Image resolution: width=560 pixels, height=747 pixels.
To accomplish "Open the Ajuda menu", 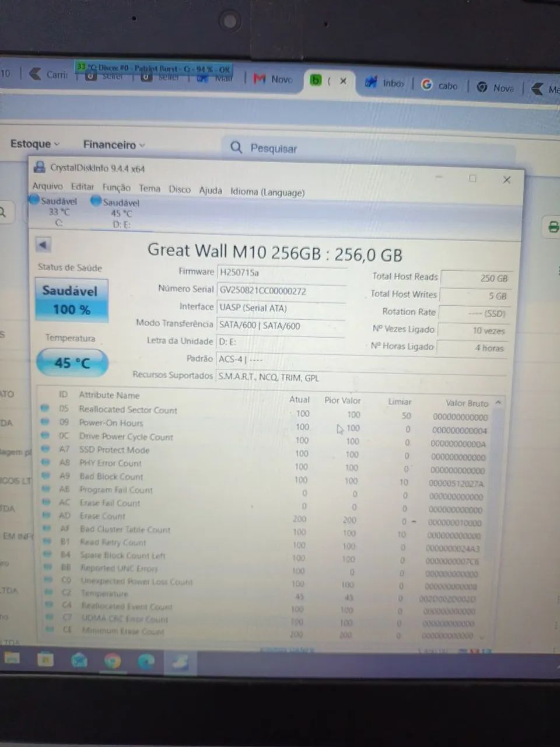I will 210,190.
